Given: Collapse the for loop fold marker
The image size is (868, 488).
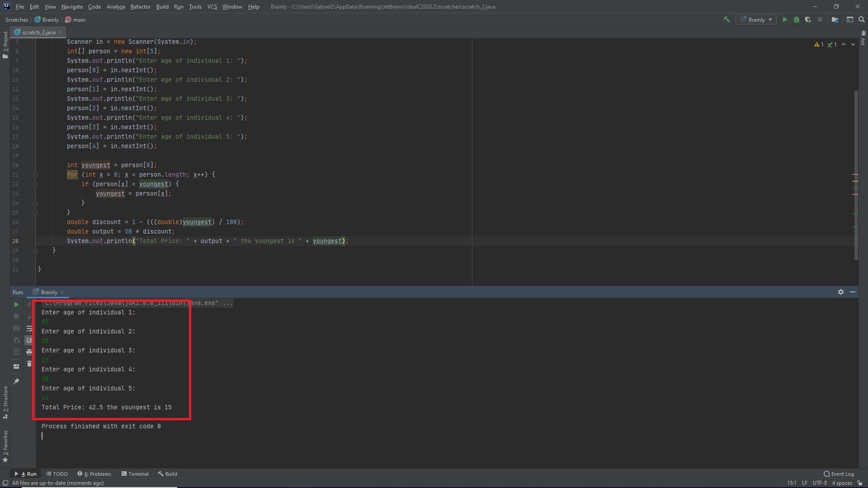Looking at the screenshot, I should coord(35,175).
